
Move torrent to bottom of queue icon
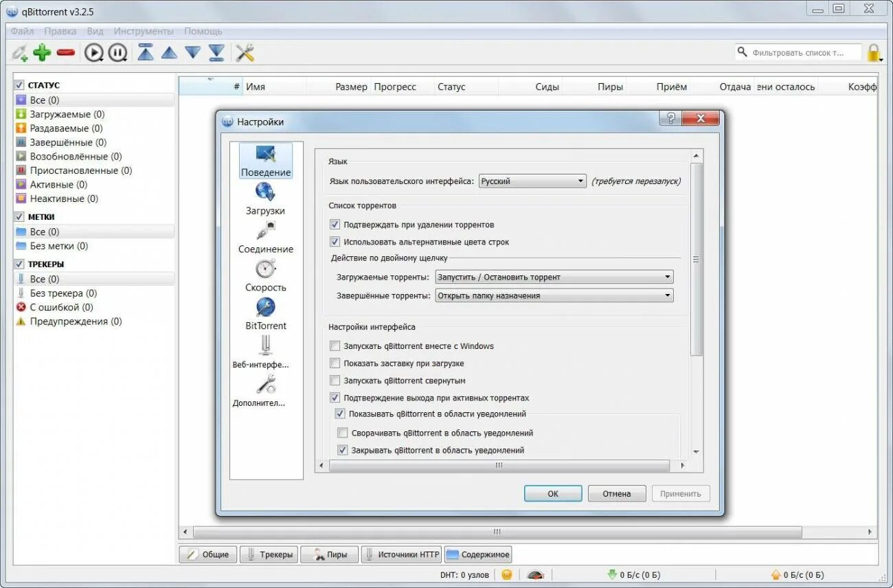[216, 52]
